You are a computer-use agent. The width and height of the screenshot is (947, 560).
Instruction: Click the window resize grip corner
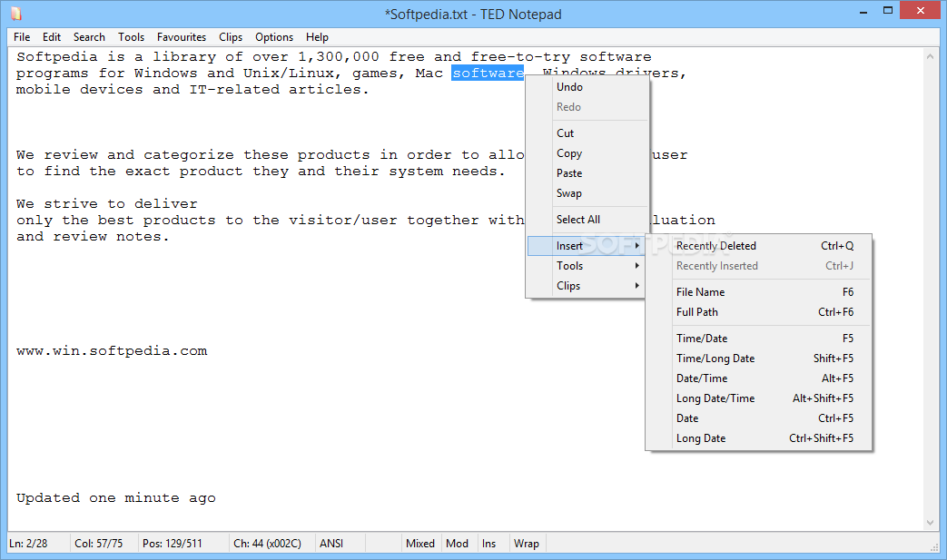934,546
